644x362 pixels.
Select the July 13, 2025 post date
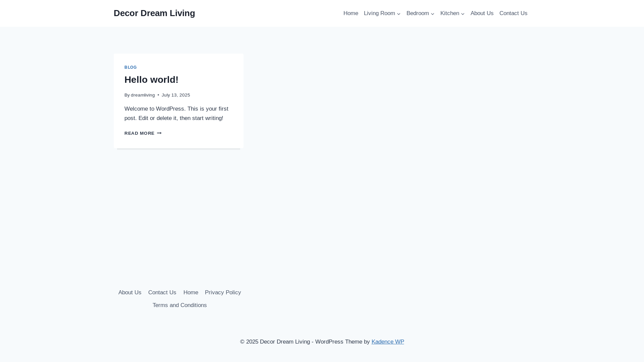coord(176,95)
